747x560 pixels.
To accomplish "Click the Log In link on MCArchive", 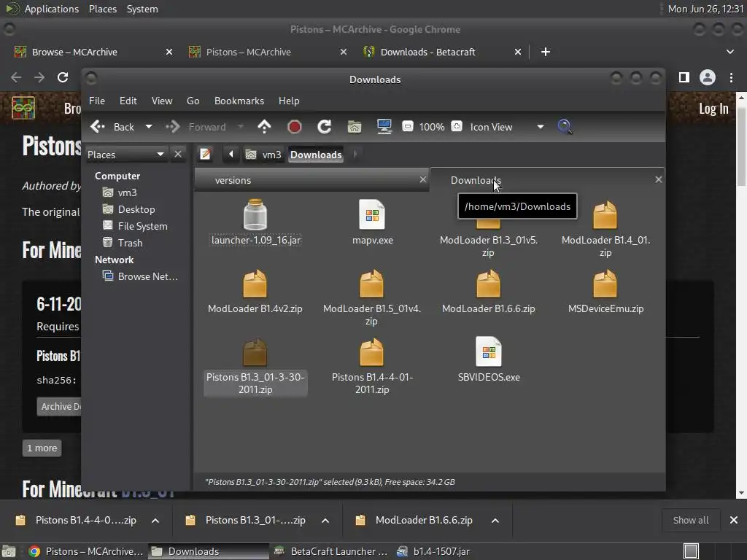I will tap(713, 109).
